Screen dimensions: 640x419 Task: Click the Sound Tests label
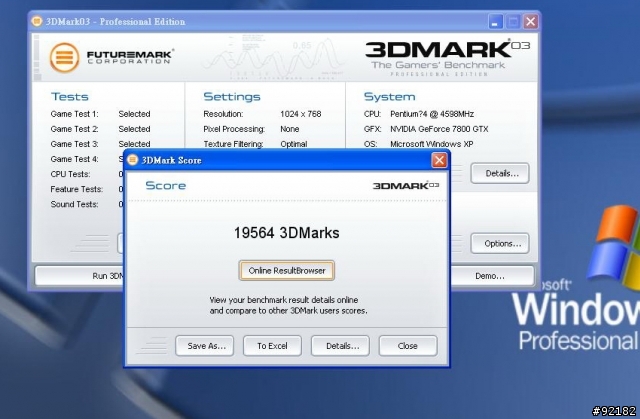(74, 204)
